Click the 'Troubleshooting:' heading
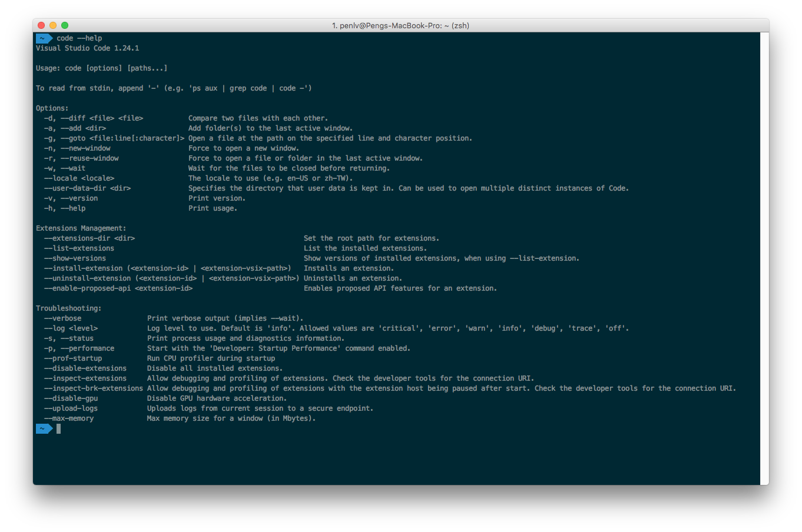802x532 pixels. coord(69,308)
